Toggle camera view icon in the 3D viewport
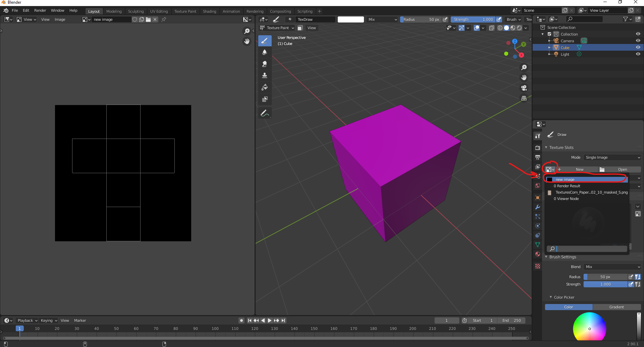The image size is (644, 347). coord(524,88)
